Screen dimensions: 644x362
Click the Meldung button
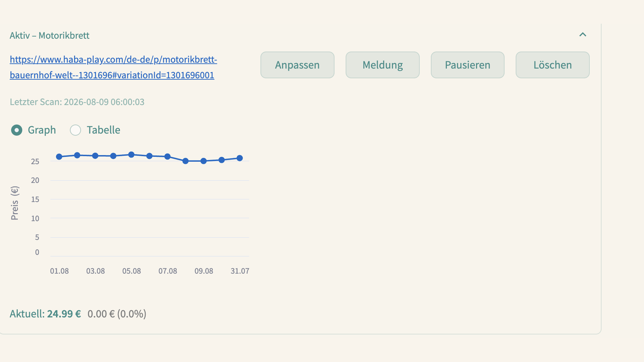tap(382, 65)
